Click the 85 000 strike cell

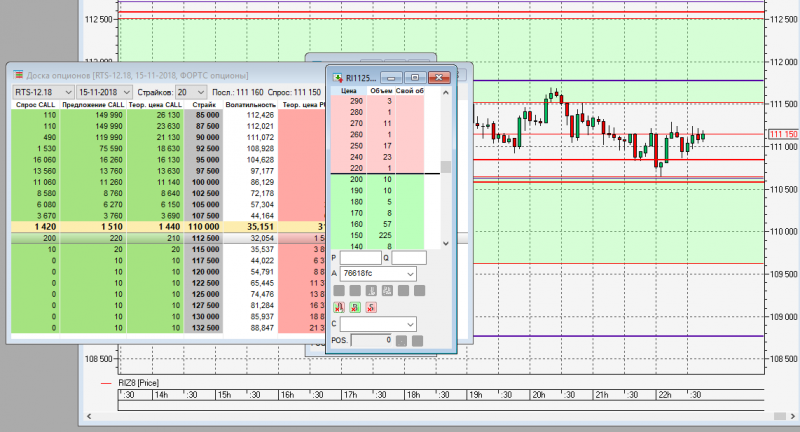(x=204, y=115)
